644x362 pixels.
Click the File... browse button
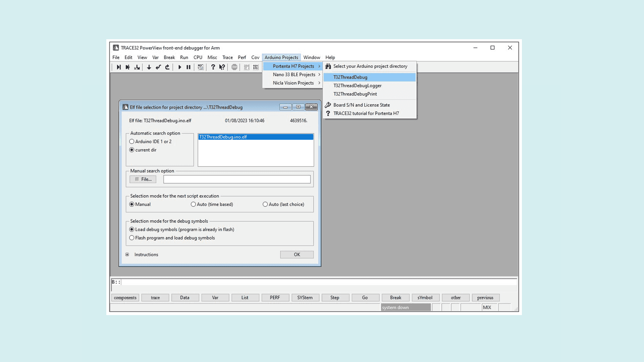coord(143,179)
